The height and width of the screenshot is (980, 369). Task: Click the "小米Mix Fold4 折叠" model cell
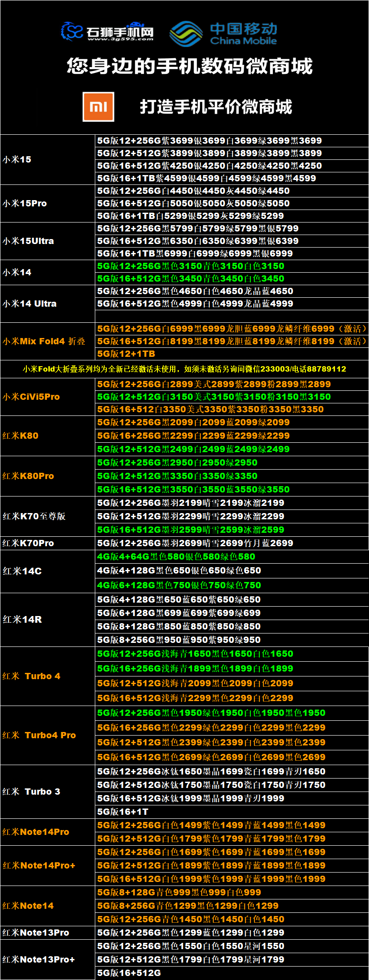(48, 341)
